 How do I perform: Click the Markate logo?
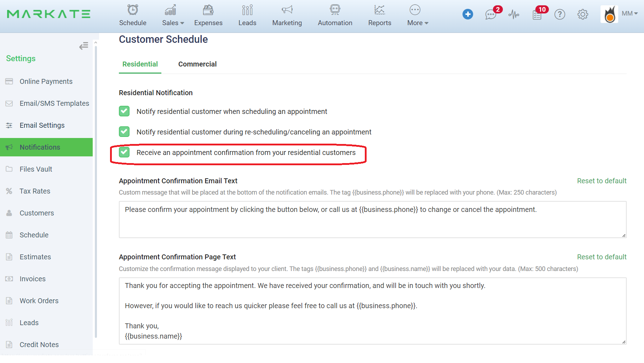click(x=49, y=14)
